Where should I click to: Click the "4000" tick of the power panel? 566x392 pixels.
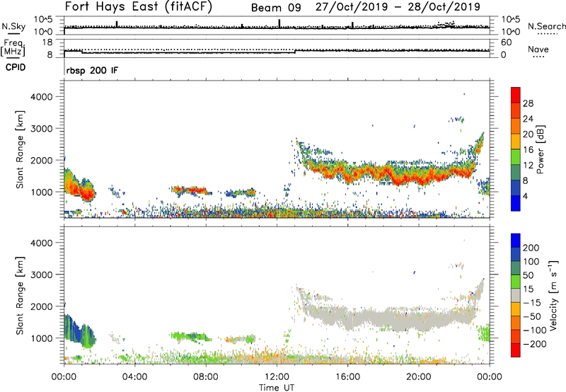42,97
